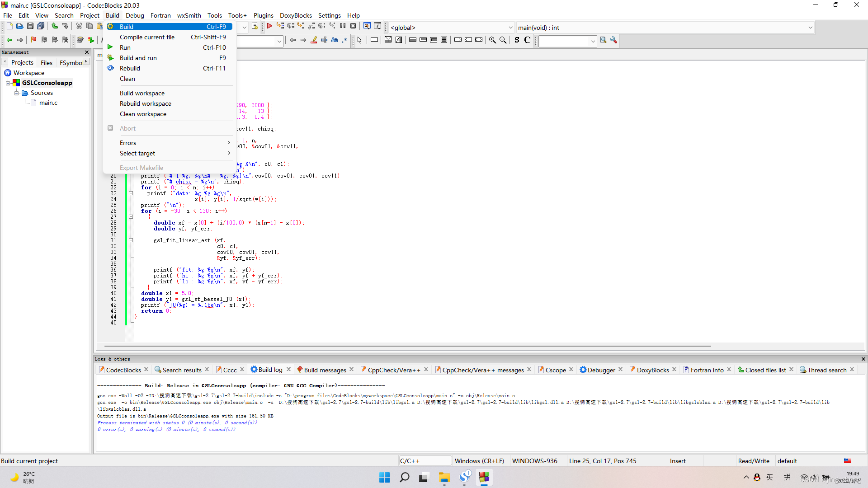
Task: Choose Build workspace menu entry
Action: click(x=169, y=93)
